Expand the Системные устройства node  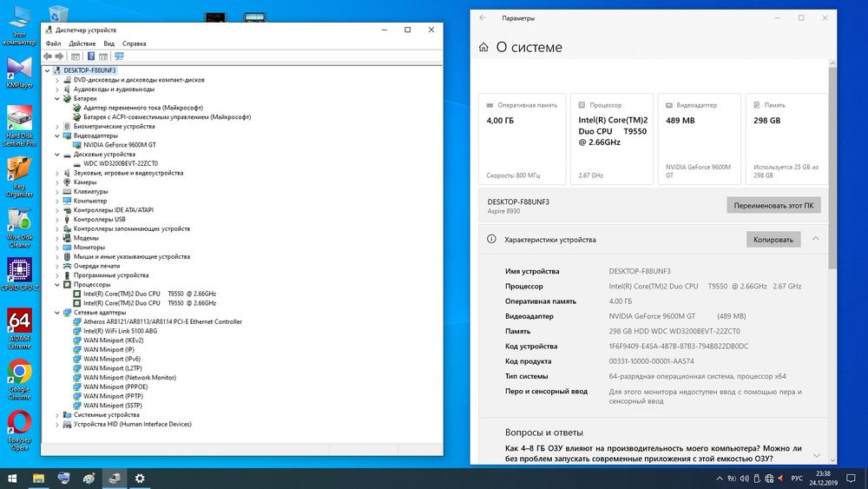click(x=57, y=415)
